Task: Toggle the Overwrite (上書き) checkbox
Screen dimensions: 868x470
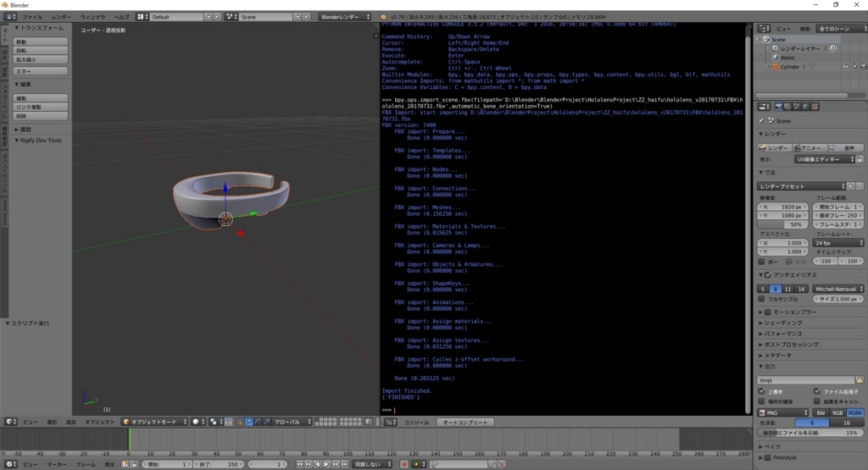Action: click(762, 391)
